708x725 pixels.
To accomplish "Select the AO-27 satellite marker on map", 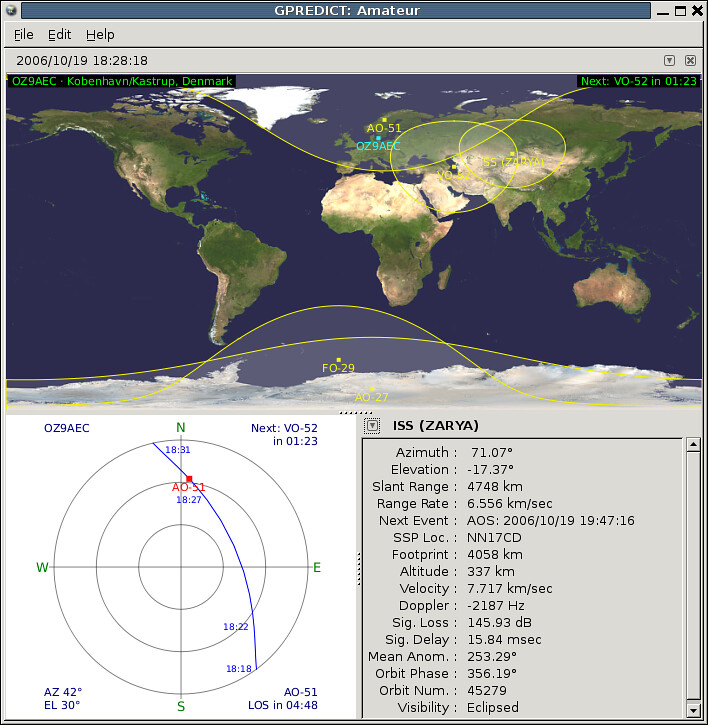I will tap(372, 389).
